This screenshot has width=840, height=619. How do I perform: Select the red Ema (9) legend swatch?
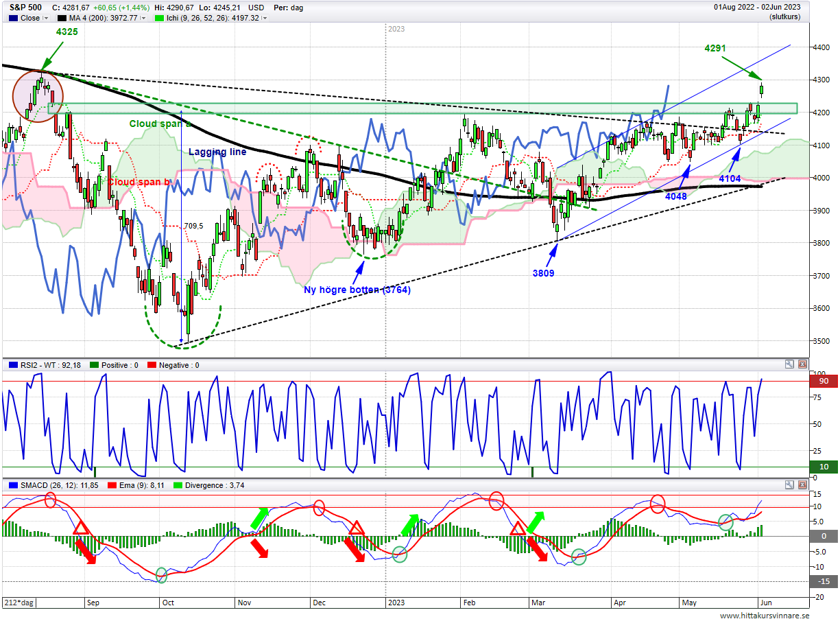pyautogui.click(x=112, y=485)
